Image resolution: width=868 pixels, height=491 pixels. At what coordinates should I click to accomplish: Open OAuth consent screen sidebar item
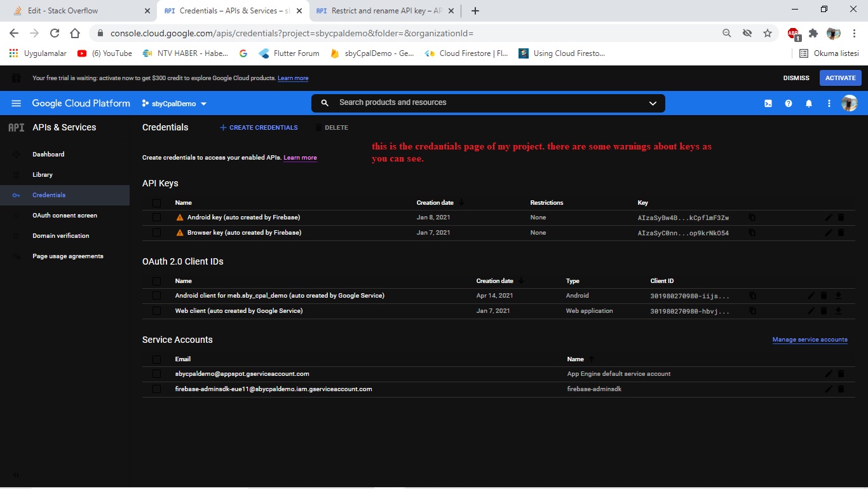pos(65,216)
